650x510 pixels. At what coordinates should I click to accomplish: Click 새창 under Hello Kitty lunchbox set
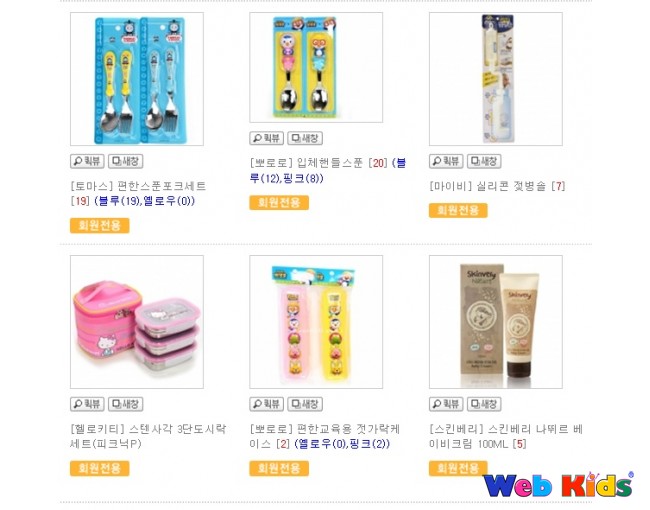[x=126, y=404]
